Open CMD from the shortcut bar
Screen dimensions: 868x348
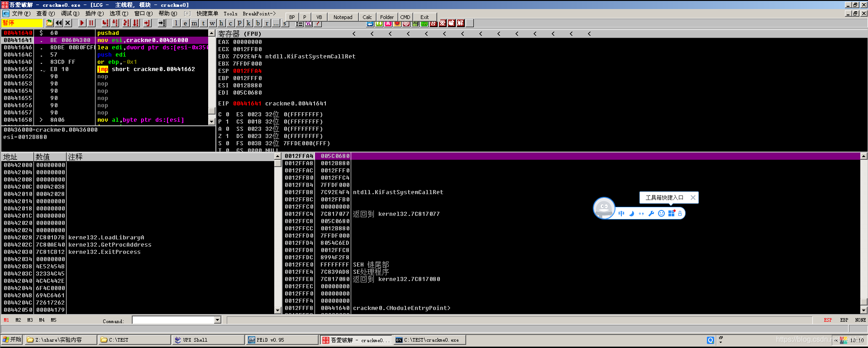point(405,17)
